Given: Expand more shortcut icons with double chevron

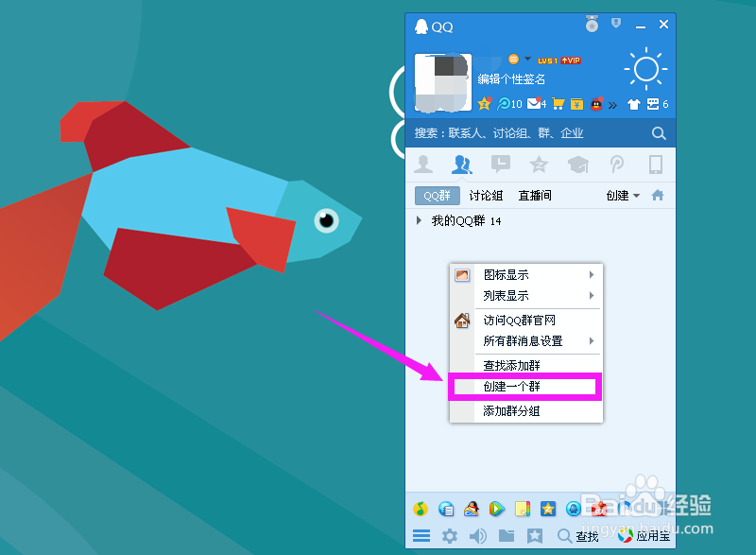Looking at the screenshot, I should point(612,105).
